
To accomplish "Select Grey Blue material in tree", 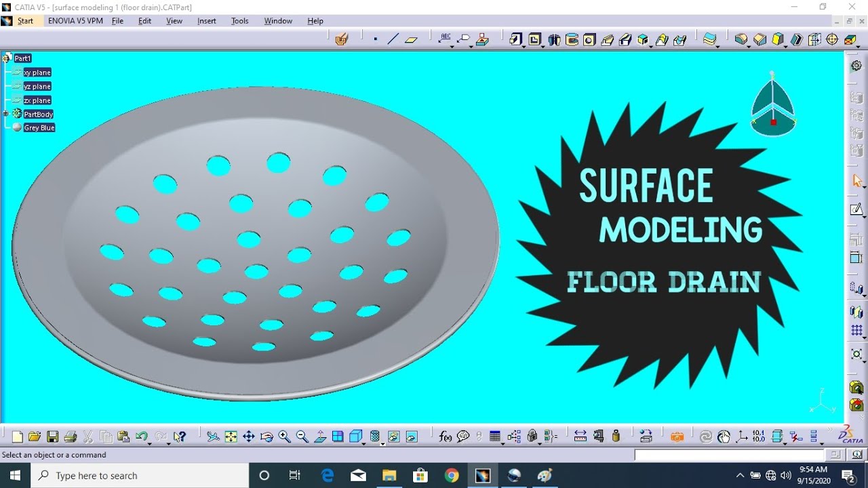I will tap(39, 127).
